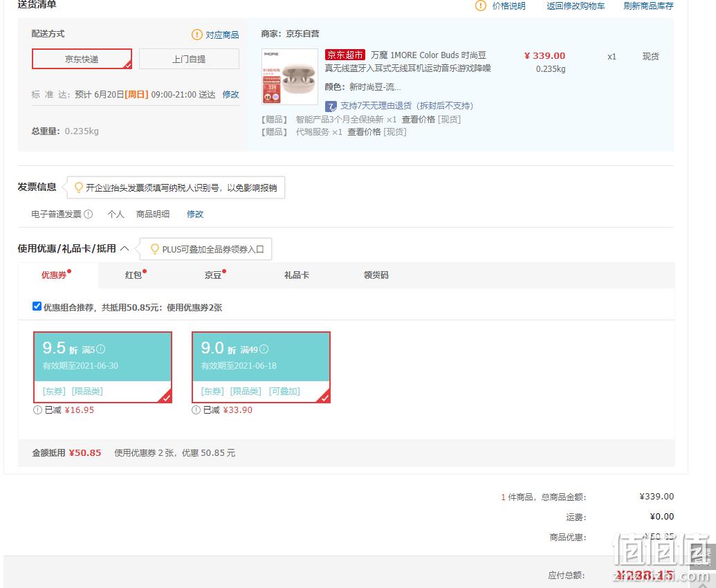Viewport: 716px width, 588px height.
Task: Click the 有效期至2021-06-30 text
Action: 80,366
